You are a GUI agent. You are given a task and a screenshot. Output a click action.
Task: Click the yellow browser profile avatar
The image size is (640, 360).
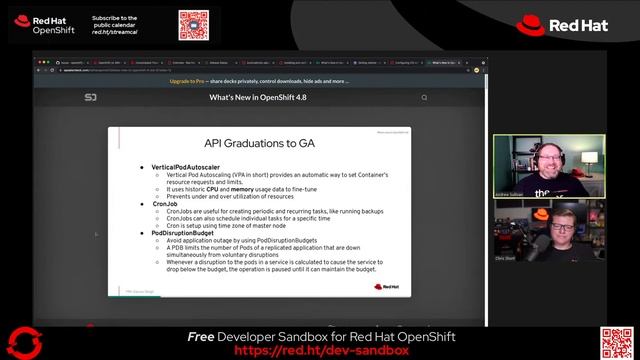point(476,70)
